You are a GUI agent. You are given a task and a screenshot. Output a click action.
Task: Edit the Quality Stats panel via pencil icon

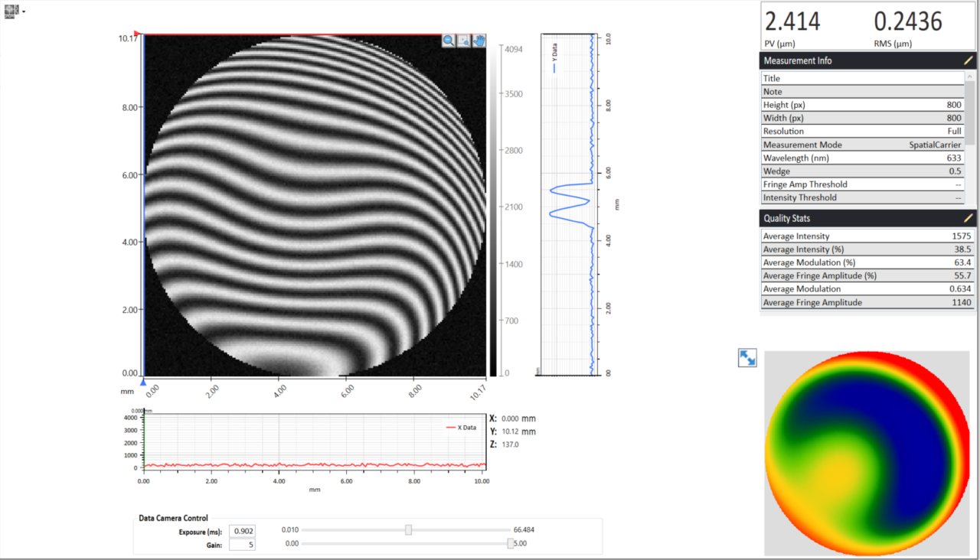coord(968,218)
